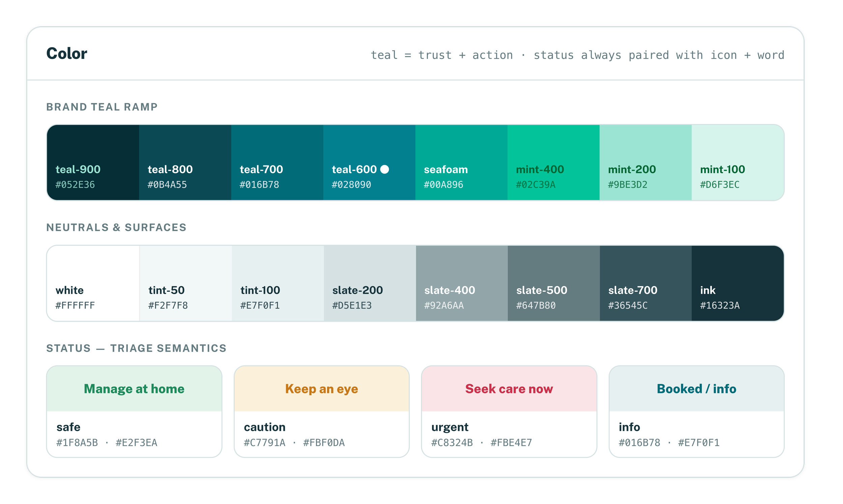Select the slate-200 swatch
Image resolution: width=843 pixels, height=504 pixels.
click(x=370, y=283)
